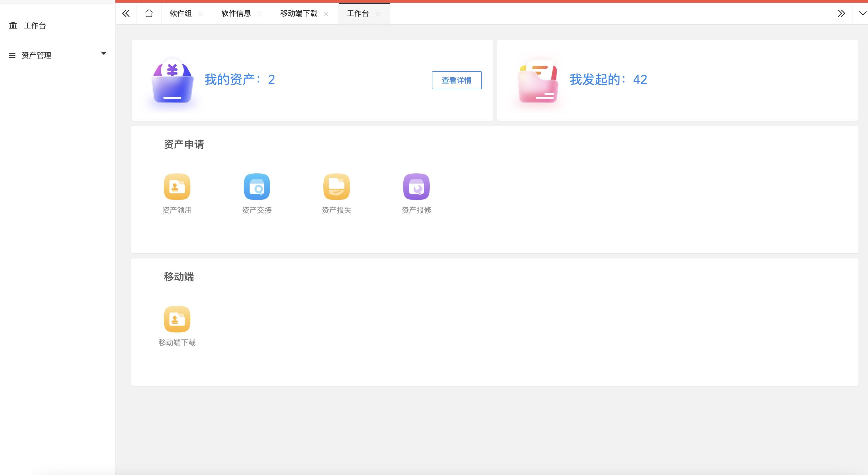
Task: Click the 资产申请 section heading
Action: pos(184,144)
